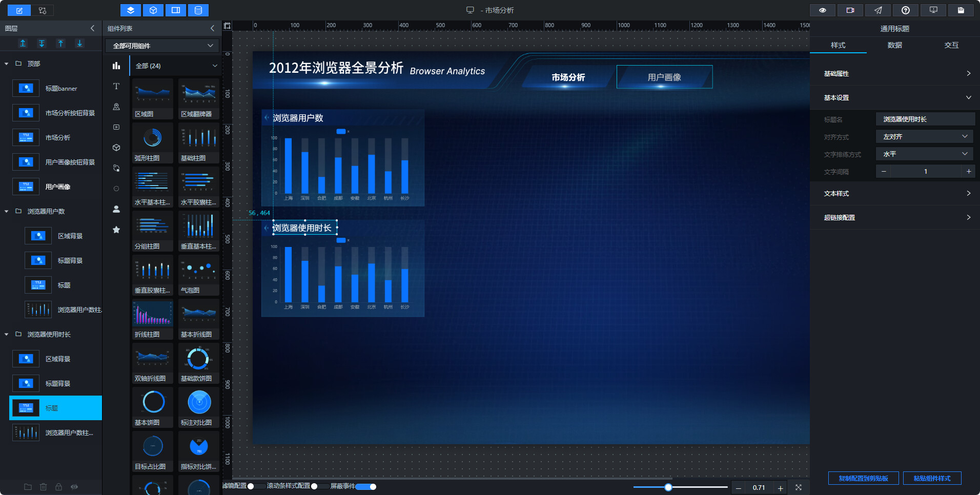The image size is (980, 495).
Task: Switch to the 数据 tab
Action: tap(895, 45)
